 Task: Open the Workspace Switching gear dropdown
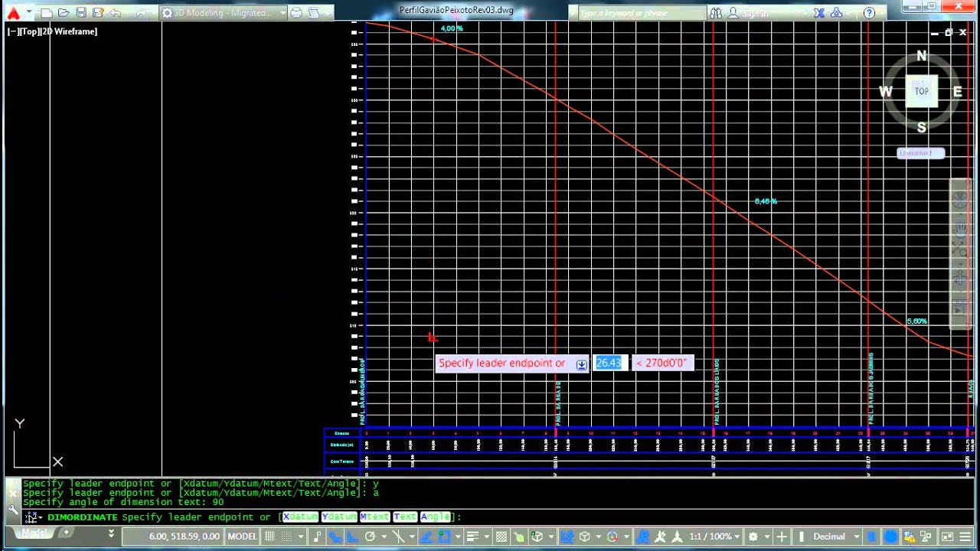757,536
